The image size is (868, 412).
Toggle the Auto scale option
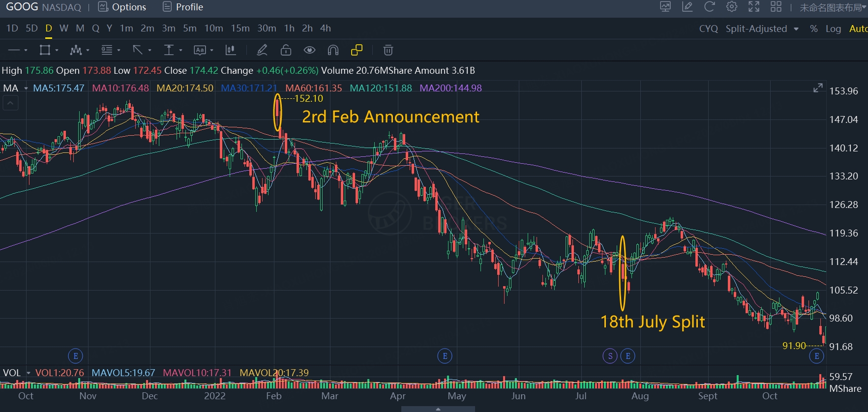[x=859, y=29]
